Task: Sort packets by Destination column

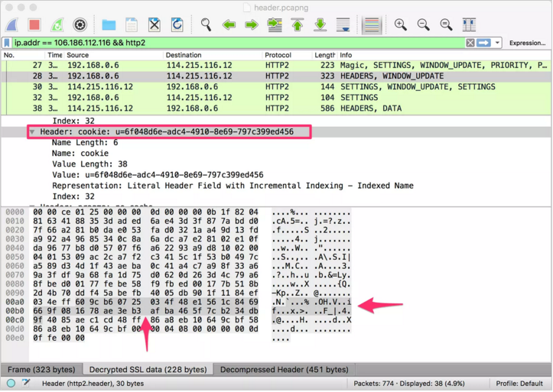Action: pyautogui.click(x=213, y=55)
